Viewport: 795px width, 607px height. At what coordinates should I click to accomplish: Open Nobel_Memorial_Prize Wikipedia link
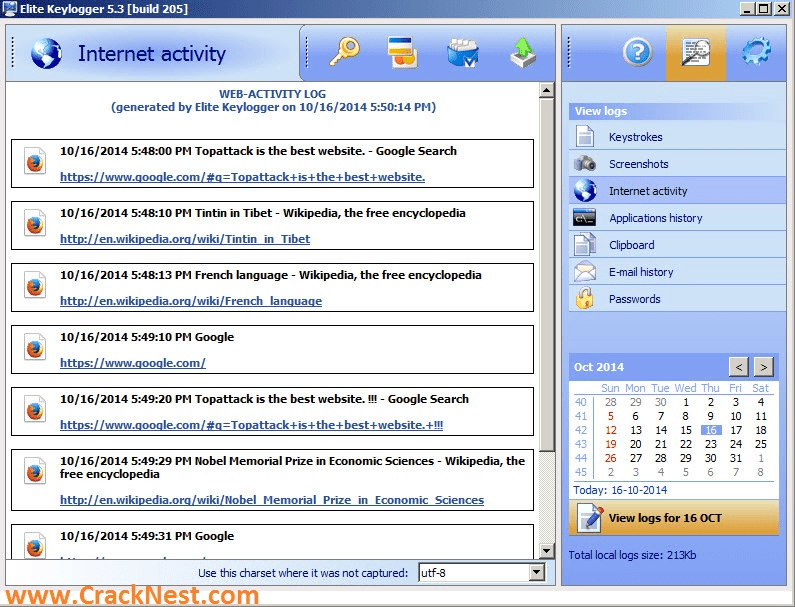click(x=272, y=499)
